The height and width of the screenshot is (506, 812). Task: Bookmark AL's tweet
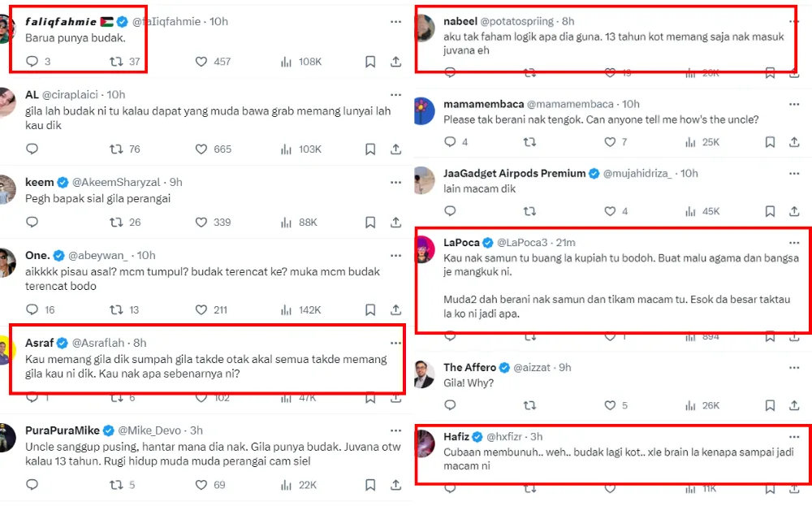pos(370,149)
